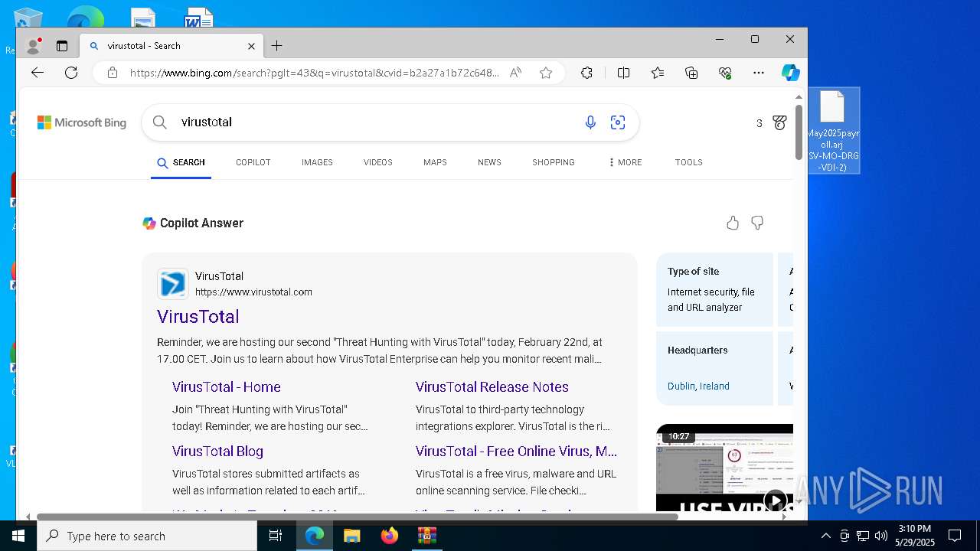Screen dimensions: 980x551
Task: Reload the Bing search page
Action: (x=71, y=73)
